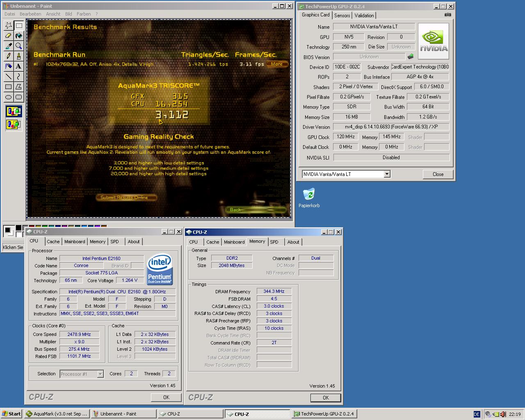Screen dimensions: 525x420
Task: Click OK in the right CPU-Z Memory window
Action: 326,397
